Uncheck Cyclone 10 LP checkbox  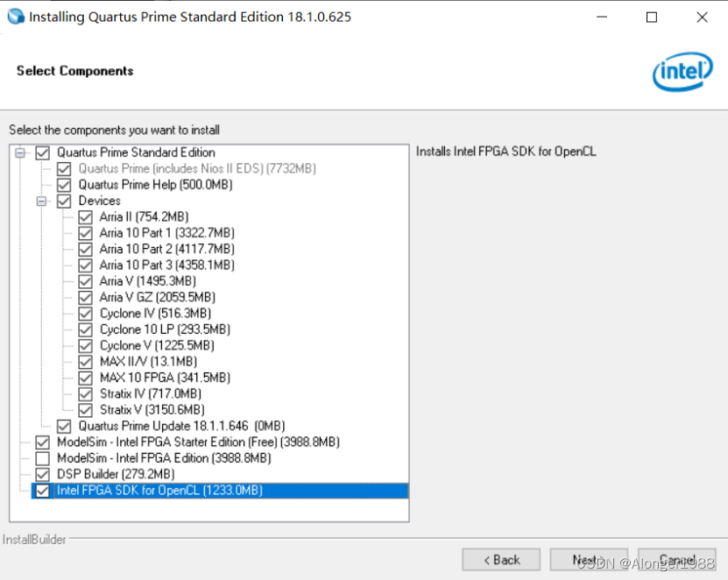coord(86,329)
